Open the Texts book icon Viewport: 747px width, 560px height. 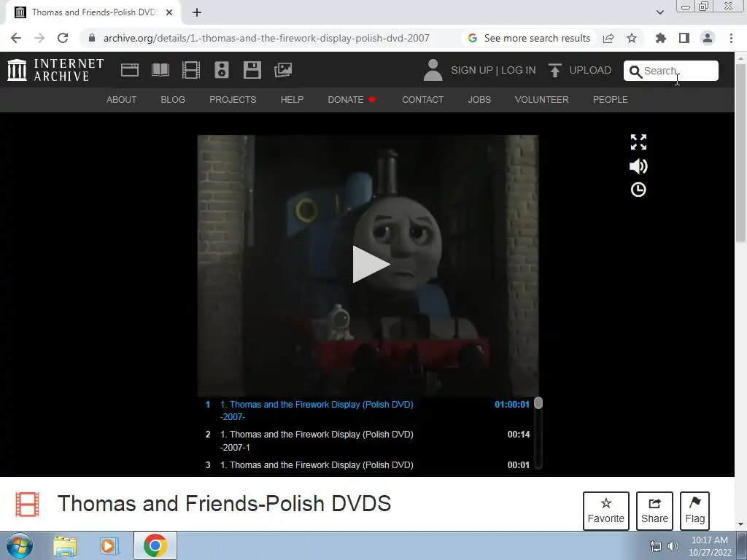160,70
